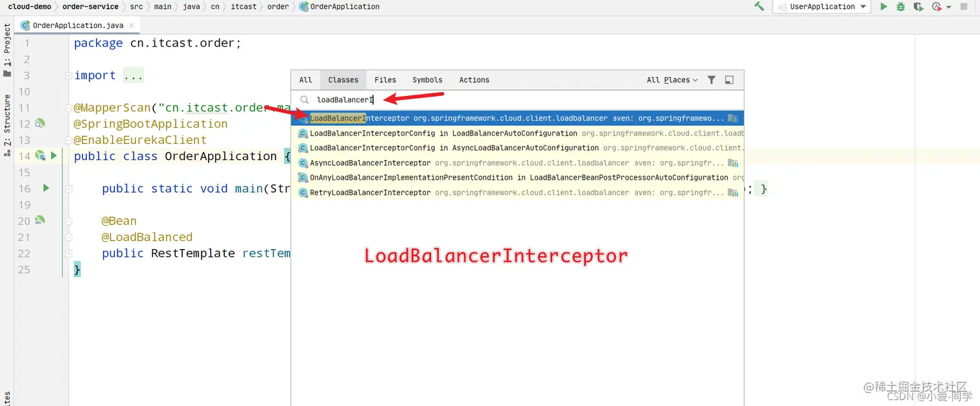Screen dimensions: 980x406
Task: Select OnAnyLoadBalancerImplementationPresentCondition result
Action: pyautogui.click(x=517, y=178)
